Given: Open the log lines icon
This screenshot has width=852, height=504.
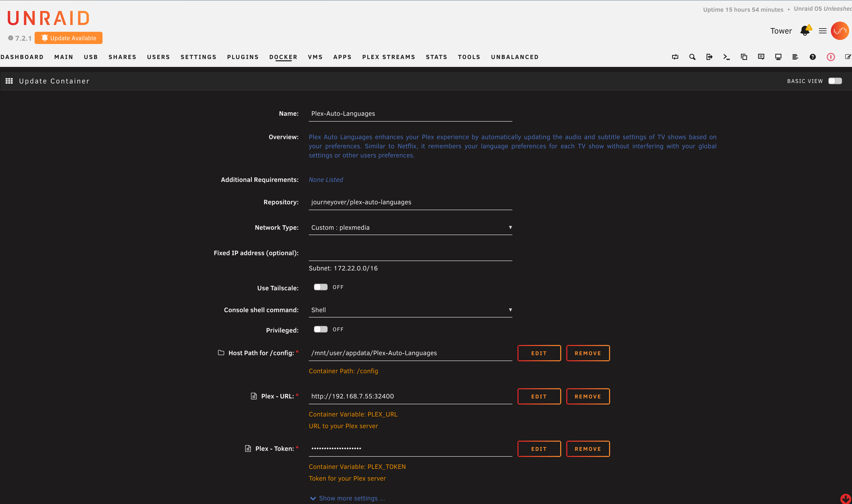Looking at the screenshot, I should click(x=795, y=57).
